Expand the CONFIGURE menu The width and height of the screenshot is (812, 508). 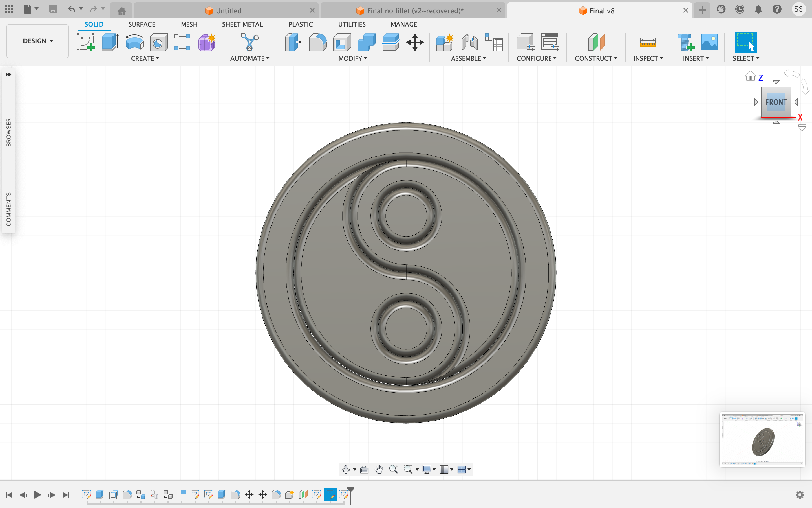click(x=537, y=58)
